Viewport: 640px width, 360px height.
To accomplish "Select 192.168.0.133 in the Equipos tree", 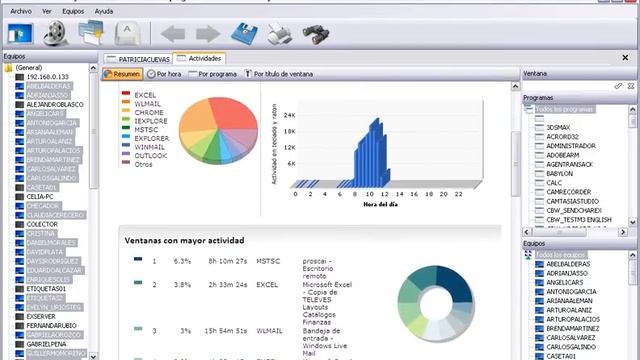I will click(x=47, y=77).
